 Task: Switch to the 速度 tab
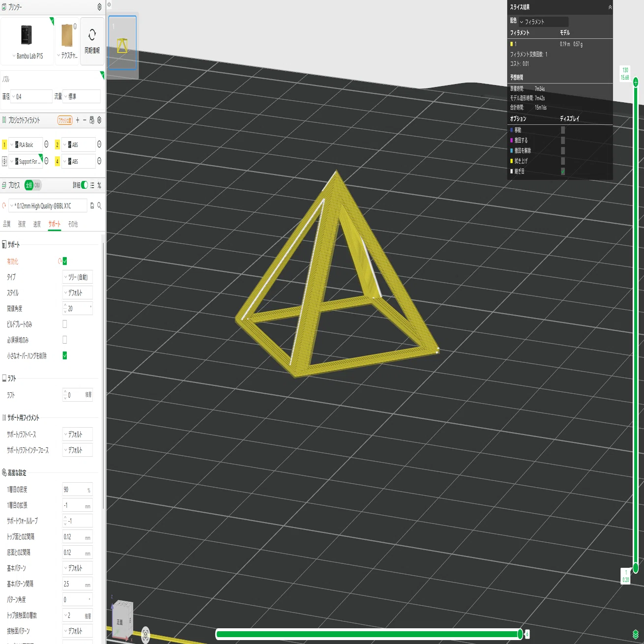pyautogui.click(x=37, y=224)
